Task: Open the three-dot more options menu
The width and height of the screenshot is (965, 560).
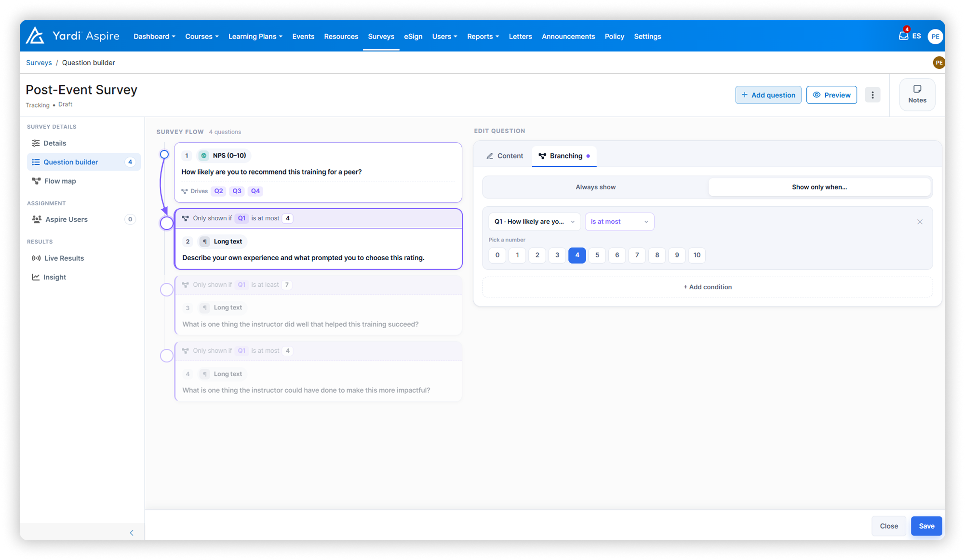Action: coord(872,95)
